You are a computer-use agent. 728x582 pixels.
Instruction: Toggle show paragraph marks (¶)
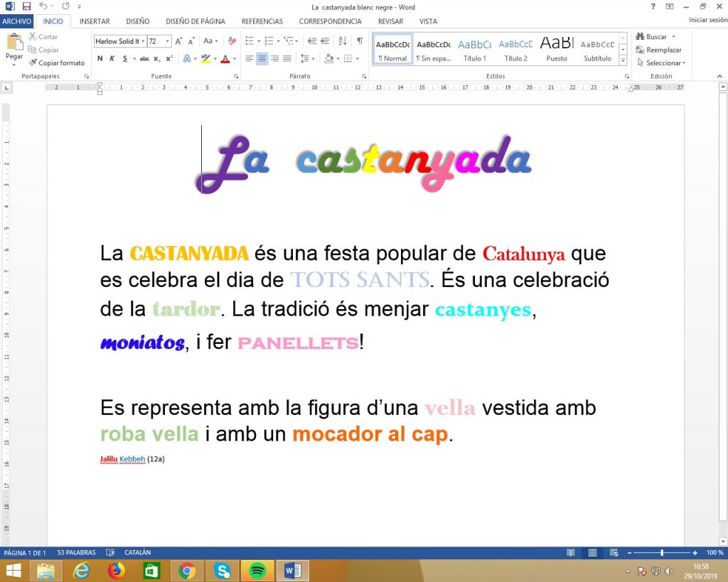(360, 41)
